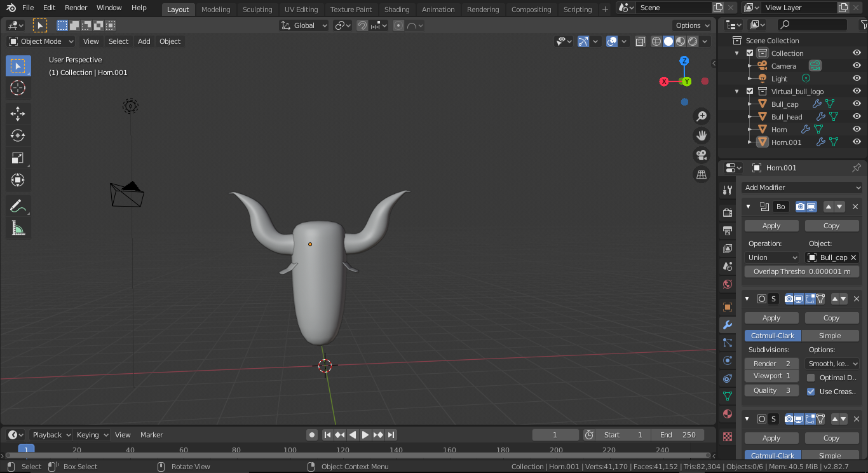Toggle X-ray display in viewport header

[640, 41]
